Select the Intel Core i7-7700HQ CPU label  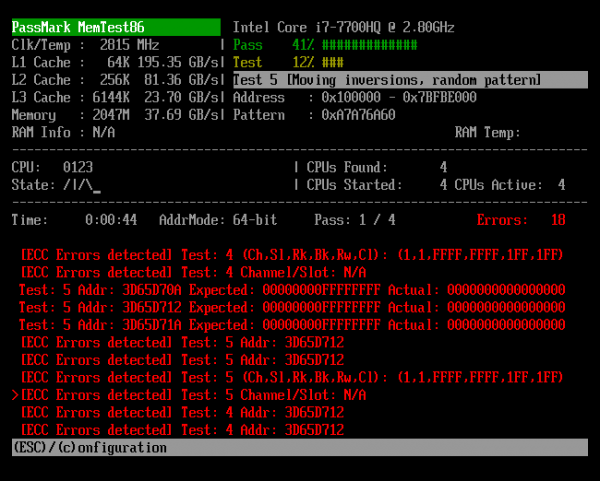[x=343, y=28]
